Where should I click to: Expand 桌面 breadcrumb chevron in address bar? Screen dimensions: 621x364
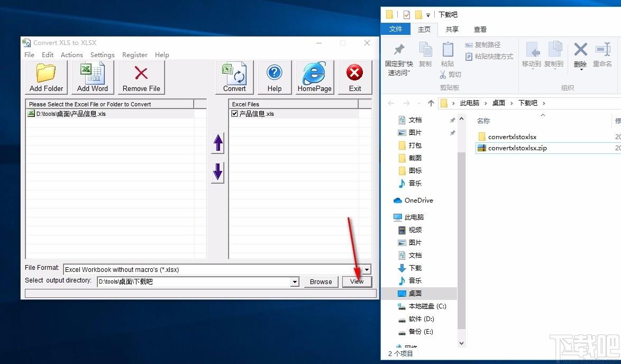pos(512,103)
